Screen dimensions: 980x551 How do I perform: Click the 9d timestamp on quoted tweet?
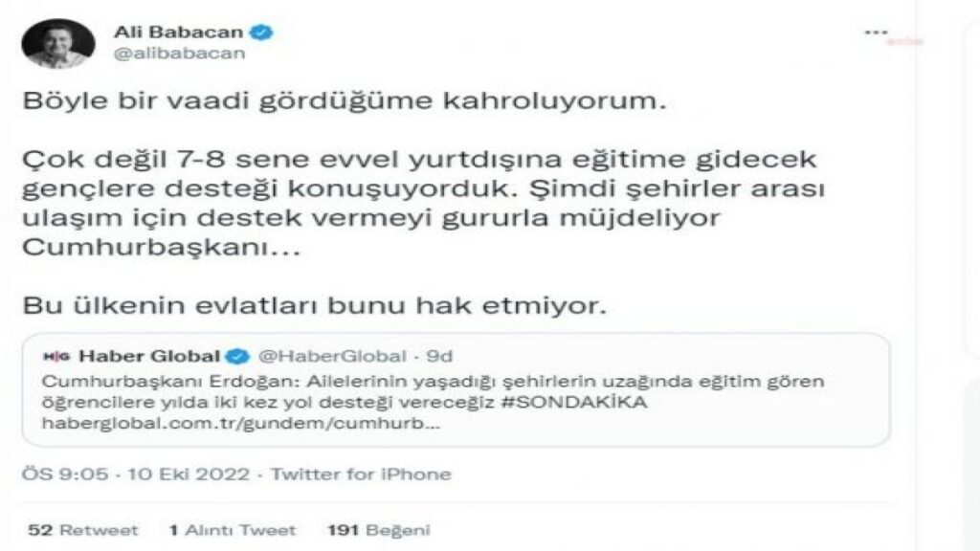click(x=439, y=356)
